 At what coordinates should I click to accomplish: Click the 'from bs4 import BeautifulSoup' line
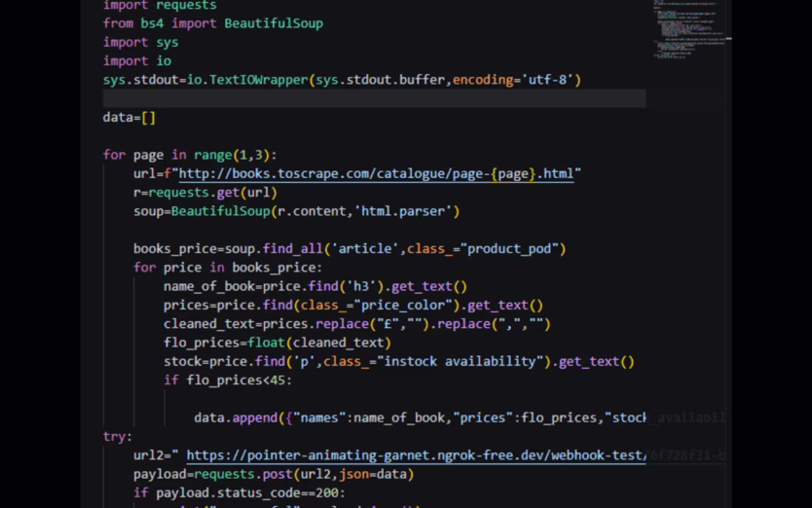click(213, 24)
